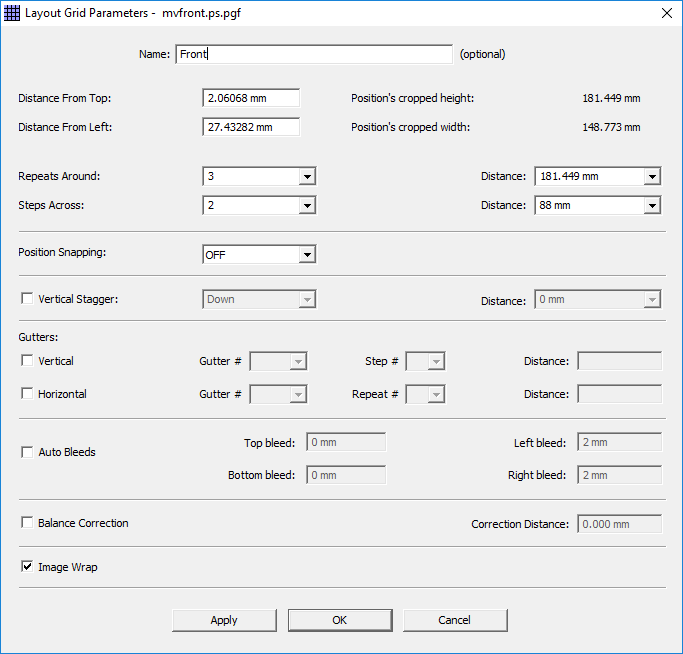The image size is (683, 654).
Task: Enable the Auto Bleeds option
Action: point(27,452)
